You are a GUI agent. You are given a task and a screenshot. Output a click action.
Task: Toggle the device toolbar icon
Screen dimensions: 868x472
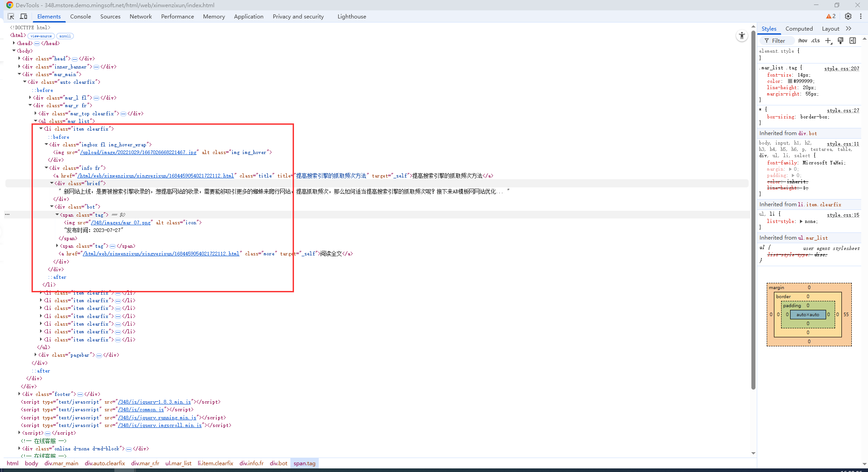[24, 16]
